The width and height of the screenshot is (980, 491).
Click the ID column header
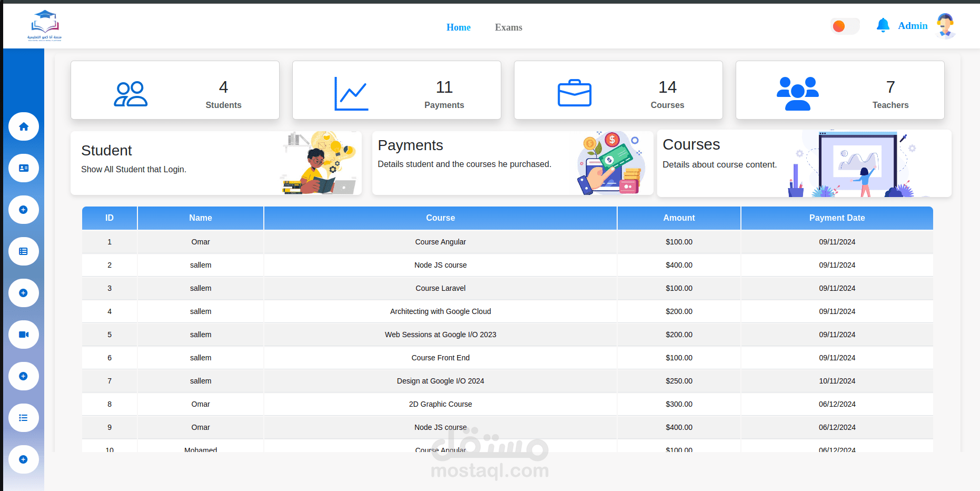point(110,218)
